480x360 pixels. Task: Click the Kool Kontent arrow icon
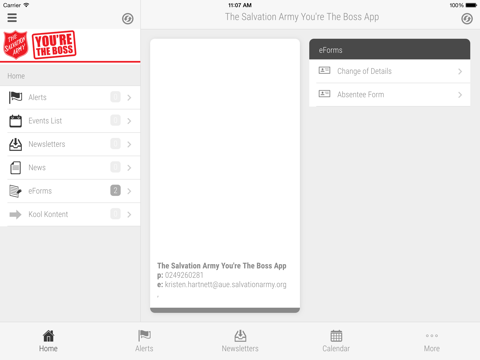(x=15, y=214)
